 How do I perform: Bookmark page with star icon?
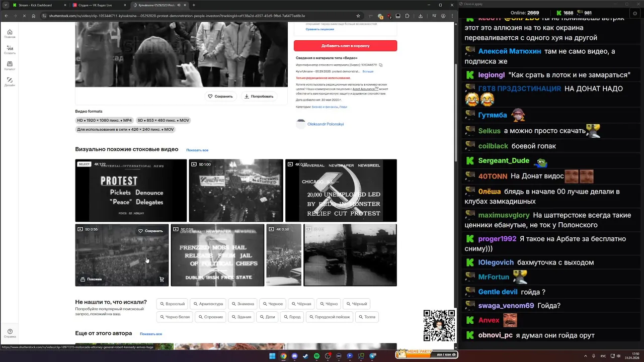tap(358, 16)
